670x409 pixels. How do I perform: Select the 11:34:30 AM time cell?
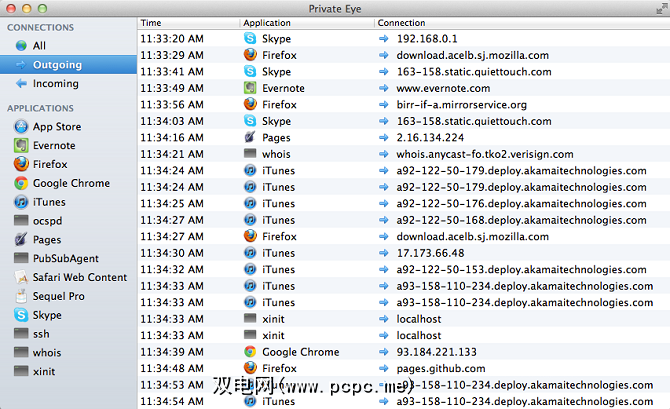pos(172,253)
